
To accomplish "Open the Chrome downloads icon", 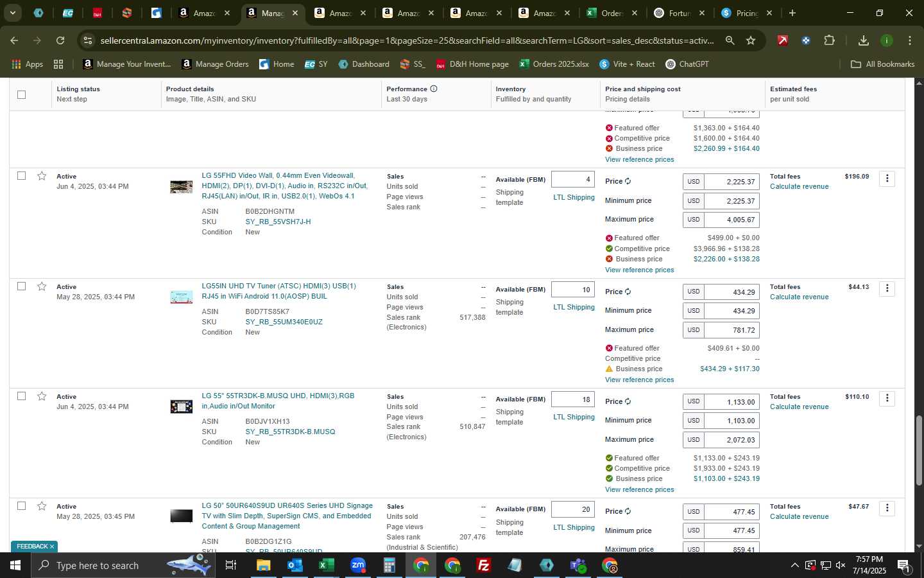I will [863, 40].
